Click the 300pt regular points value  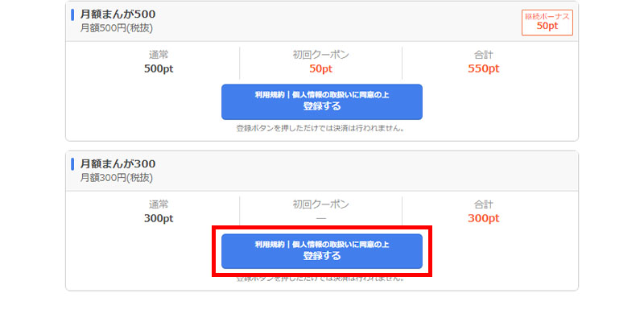[x=159, y=218]
